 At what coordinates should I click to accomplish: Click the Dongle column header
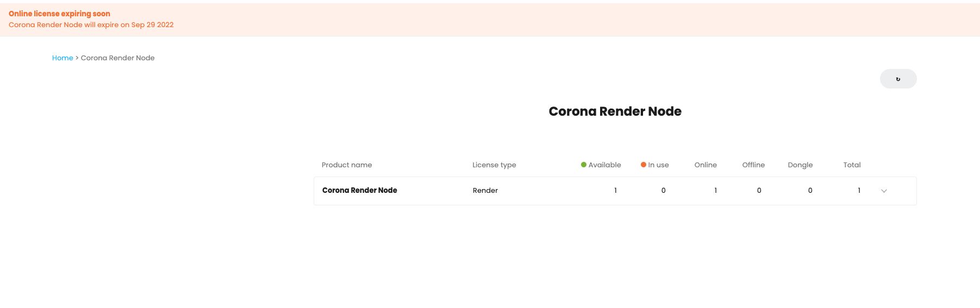[800, 165]
